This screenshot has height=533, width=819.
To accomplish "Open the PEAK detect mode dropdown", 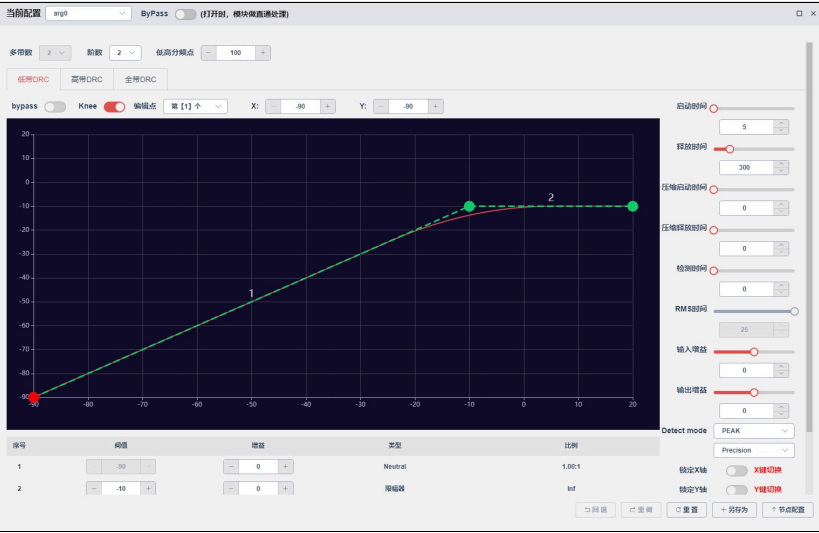I will point(754,431).
